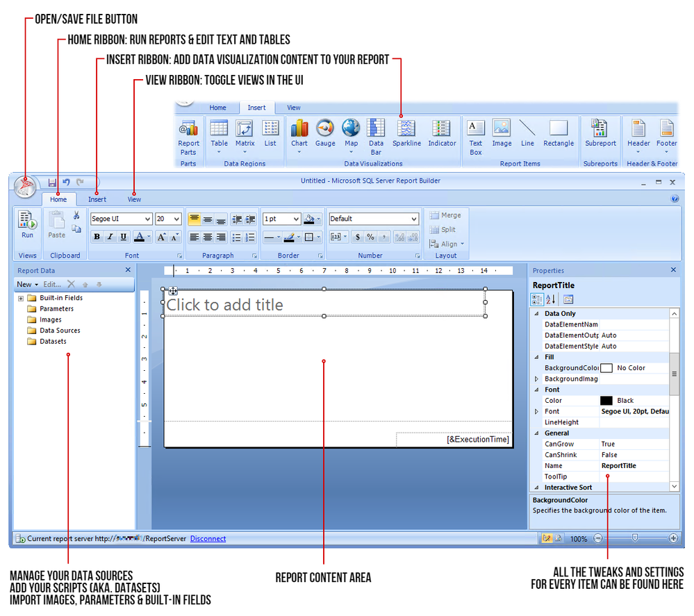Apply currency format with the dollar icon
The height and width of the screenshot is (616, 694).
[358, 238]
